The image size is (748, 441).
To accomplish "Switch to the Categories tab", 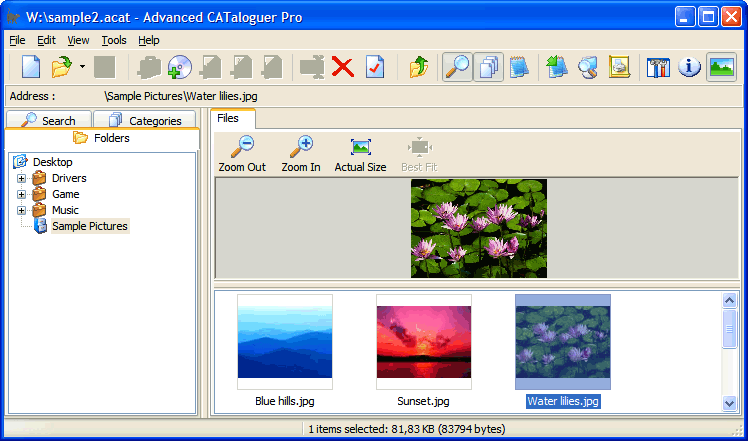I will coord(146,120).
